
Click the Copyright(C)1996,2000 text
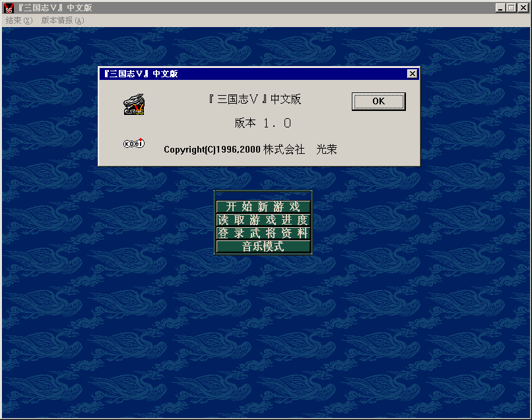tap(212, 149)
